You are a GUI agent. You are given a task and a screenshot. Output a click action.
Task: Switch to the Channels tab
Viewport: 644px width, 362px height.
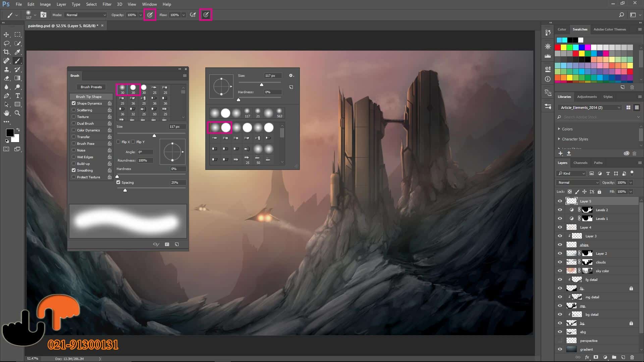click(x=580, y=163)
